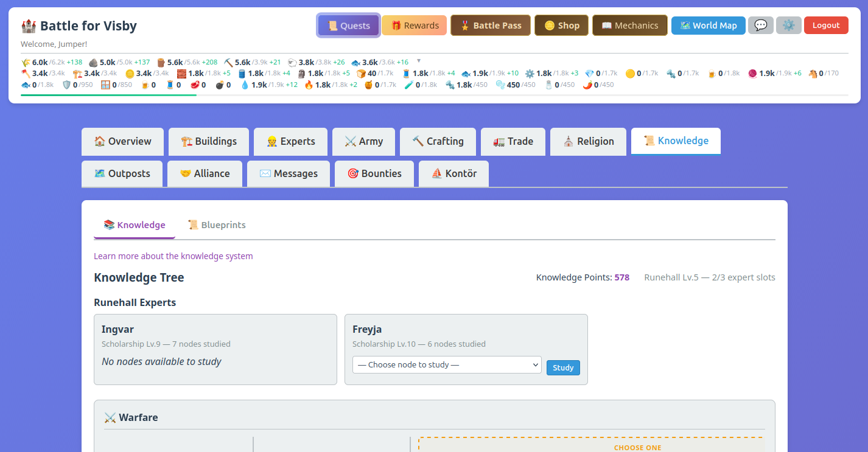The image size is (868, 452).
Task: Click the axe resource icon
Action: 26,74
